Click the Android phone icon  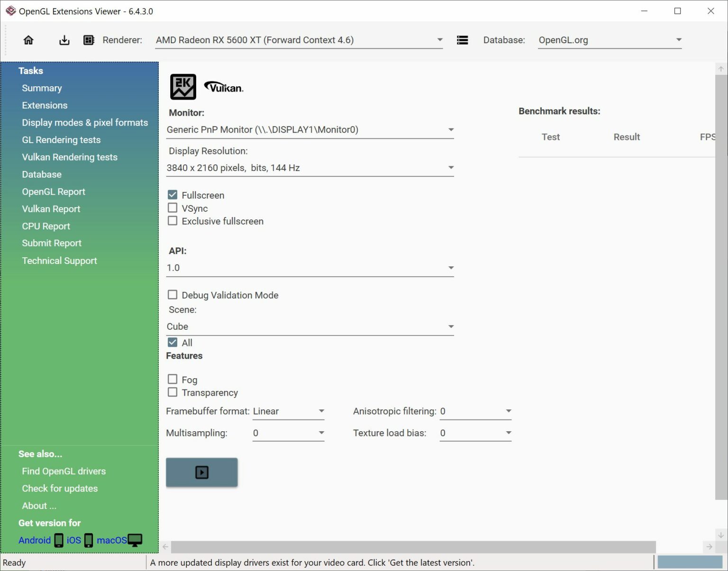pos(59,540)
